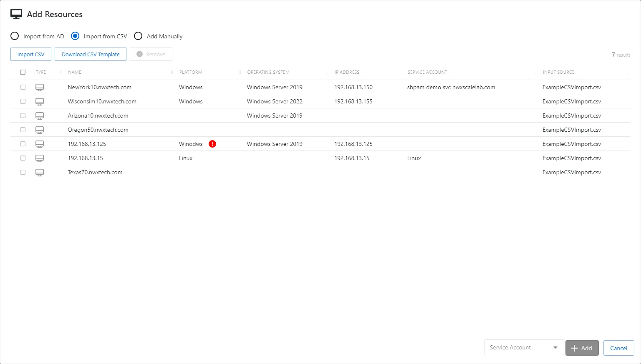This screenshot has height=364, width=641.
Task: Click the Wisconsim10.nwxtech.com name cell
Action: click(102, 101)
